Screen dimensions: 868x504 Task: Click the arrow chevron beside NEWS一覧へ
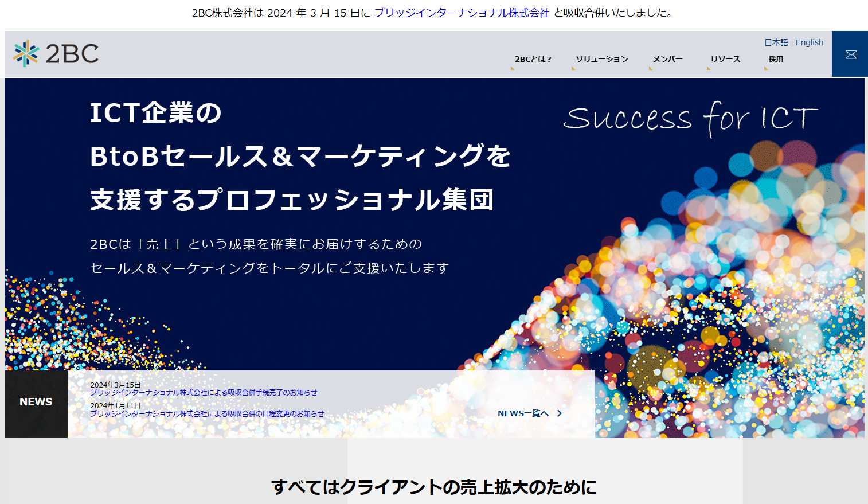[560, 413]
